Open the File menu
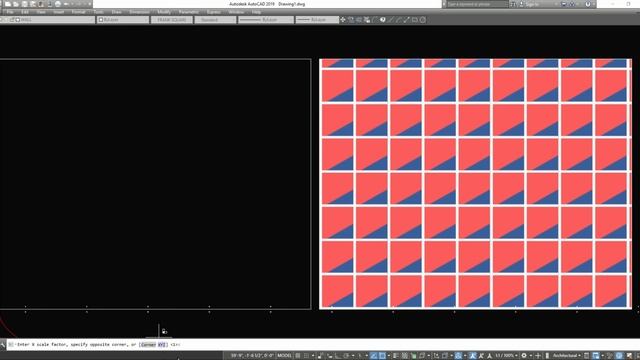This screenshot has width=640, height=360. click(x=10, y=12)
